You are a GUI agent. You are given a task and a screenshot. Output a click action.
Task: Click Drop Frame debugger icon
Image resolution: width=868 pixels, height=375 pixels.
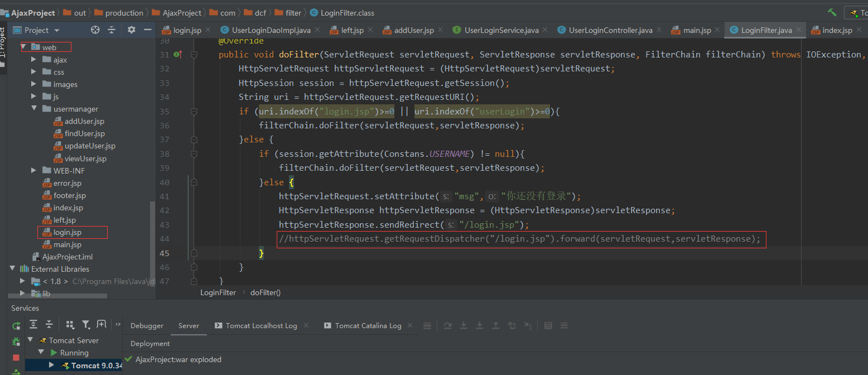512,325
